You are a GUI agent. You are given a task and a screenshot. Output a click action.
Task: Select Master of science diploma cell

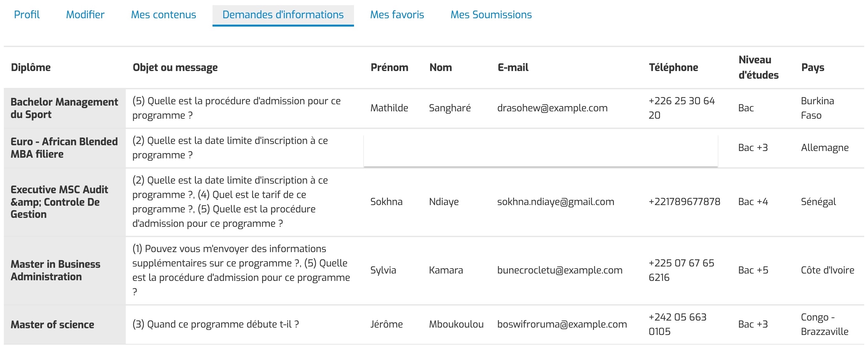(52, 325)
